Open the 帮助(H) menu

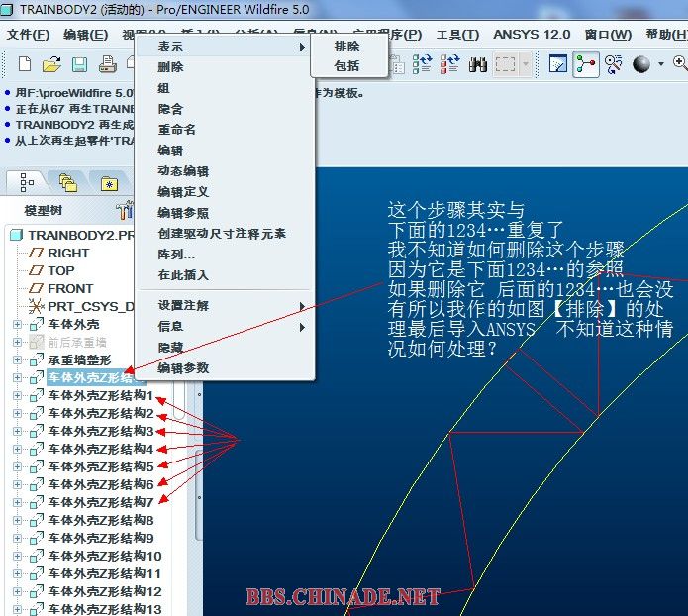pyautogui.click(x=666, y=35)
